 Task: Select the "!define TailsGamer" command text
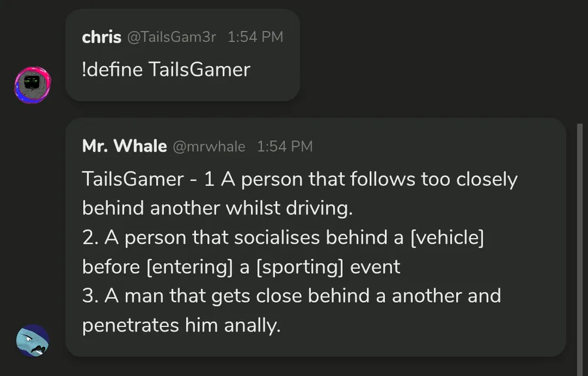(166, 69)
